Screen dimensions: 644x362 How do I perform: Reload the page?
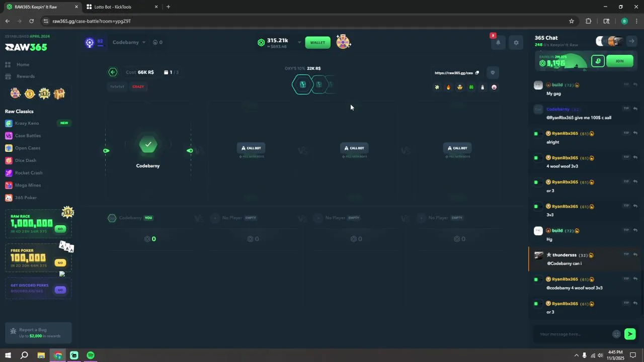[31, 21]
